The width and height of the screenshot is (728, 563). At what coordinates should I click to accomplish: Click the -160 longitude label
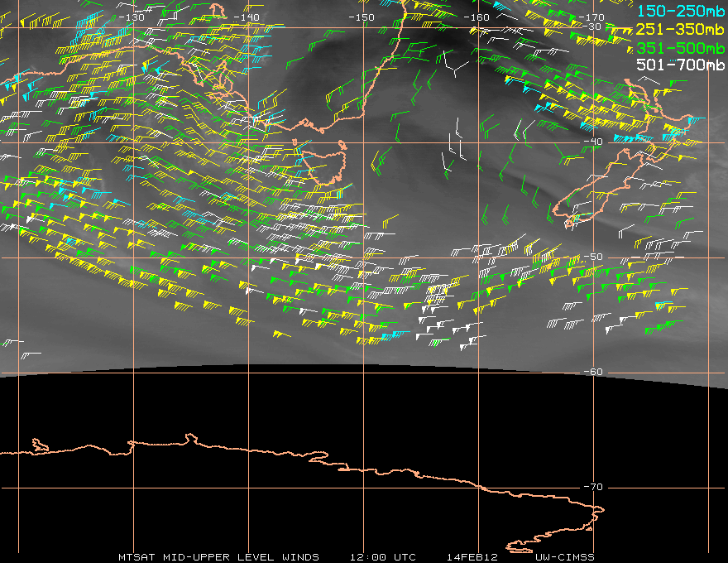pyautogui.click(x=477, y=17)
